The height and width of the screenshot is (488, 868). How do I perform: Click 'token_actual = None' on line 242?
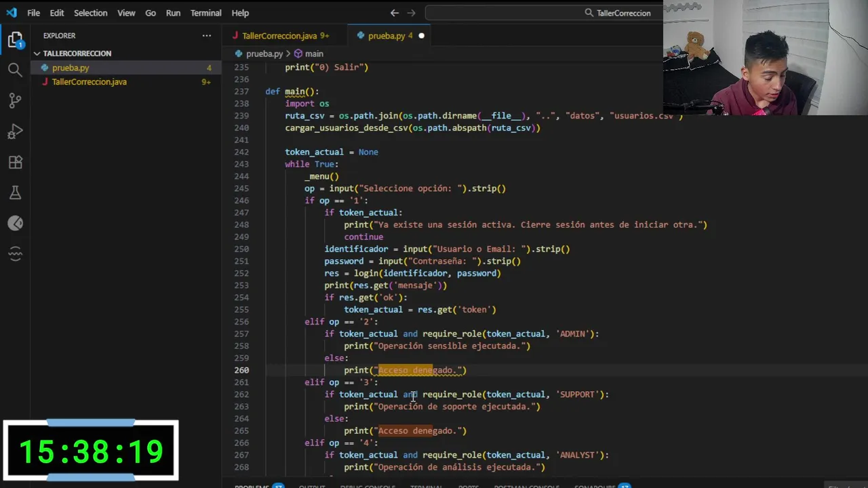(332, 152)
